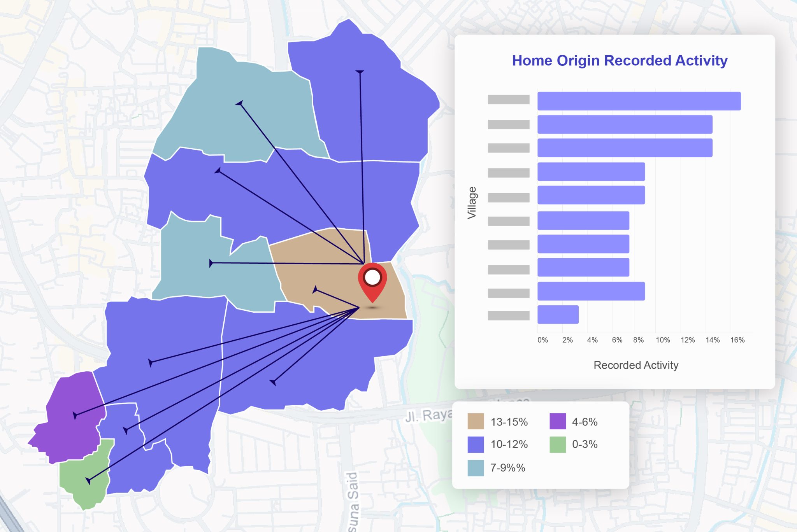Select the 0-3% legend label
The image size is (797, 532).
tap(585, 444)
